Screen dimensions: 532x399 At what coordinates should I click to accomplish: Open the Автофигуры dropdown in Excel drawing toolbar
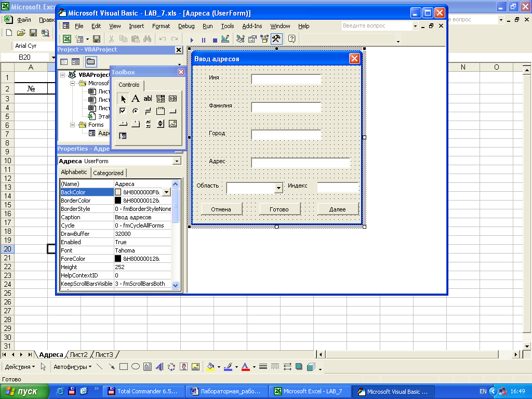click(x=72, y=367)
